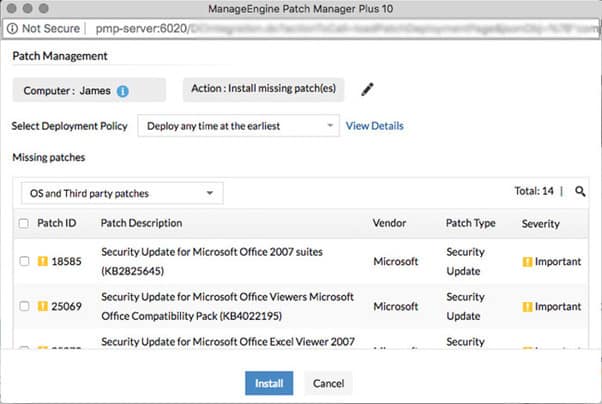The width and height of the screenshot is (602, 404).
Task: Click the yellow alert icon beside patch 25069
Action: click(43, 306)
